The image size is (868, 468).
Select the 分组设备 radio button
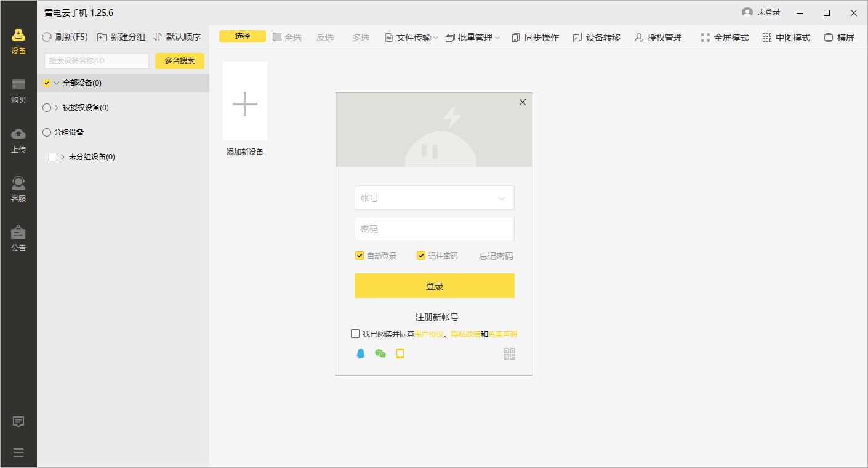tap(47, 132)
